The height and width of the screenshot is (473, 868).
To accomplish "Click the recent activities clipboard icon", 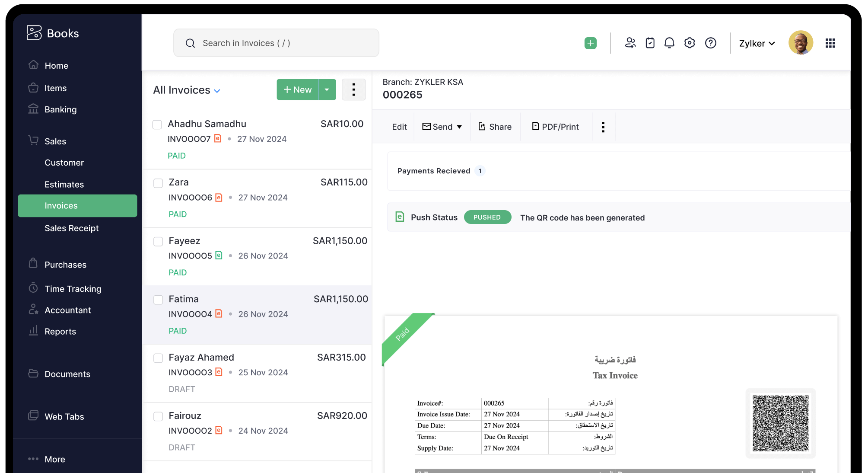I will tap(650, 43).
